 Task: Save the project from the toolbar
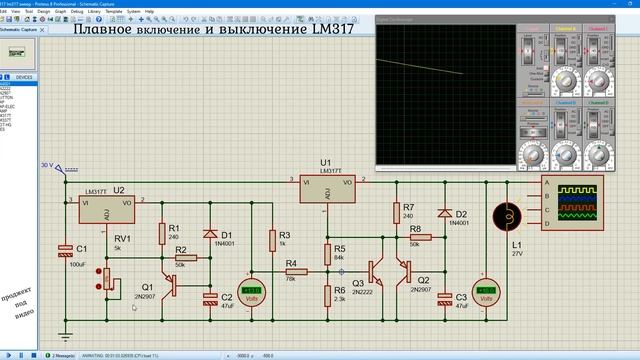(x=9, y=19)
